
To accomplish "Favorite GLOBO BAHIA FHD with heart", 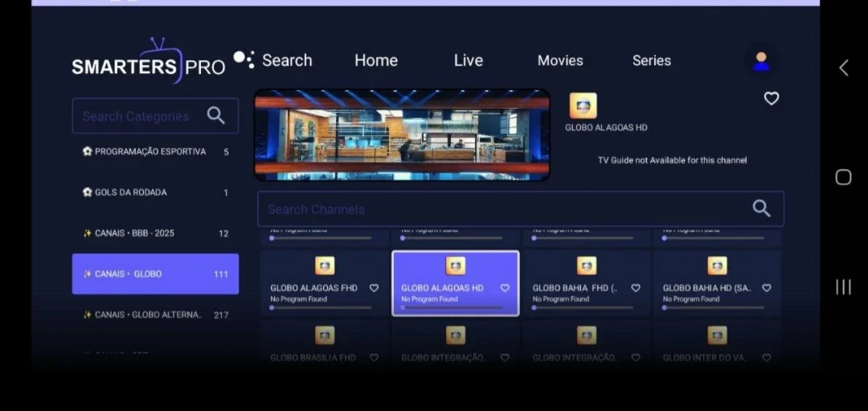I will click(636, 288).
